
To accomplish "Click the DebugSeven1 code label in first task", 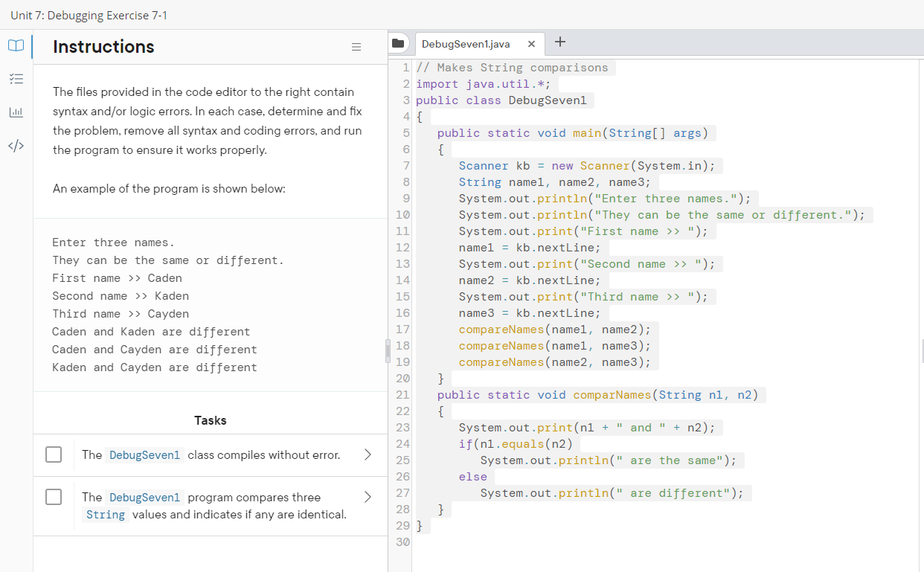I will (144, 455).
